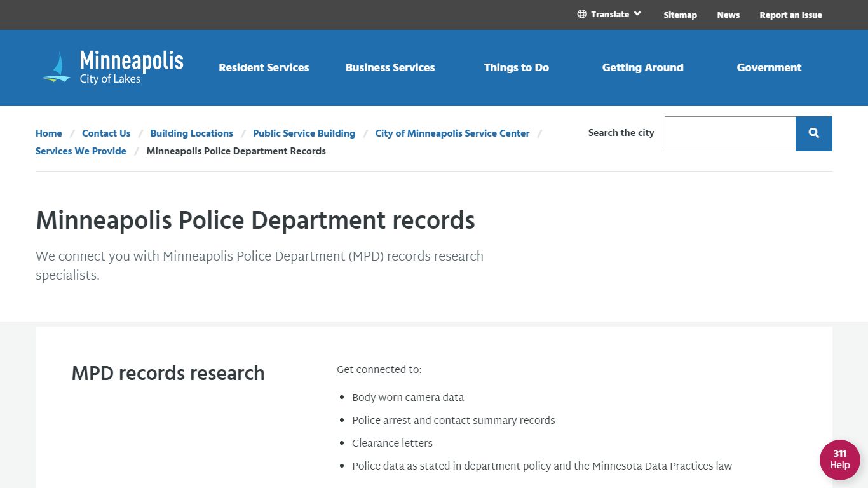Click 'Minneapolis Police Department Records' breadcrumb text

(x=236, y=151)
